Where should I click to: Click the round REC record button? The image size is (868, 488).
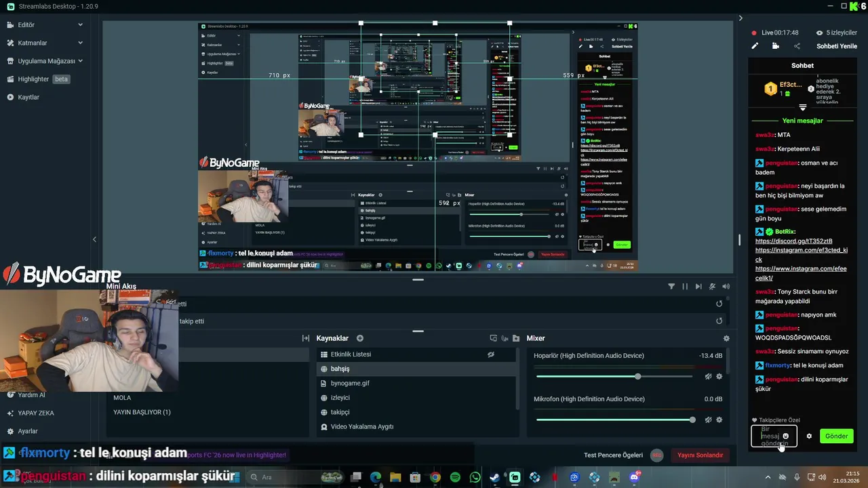(656, 455)
